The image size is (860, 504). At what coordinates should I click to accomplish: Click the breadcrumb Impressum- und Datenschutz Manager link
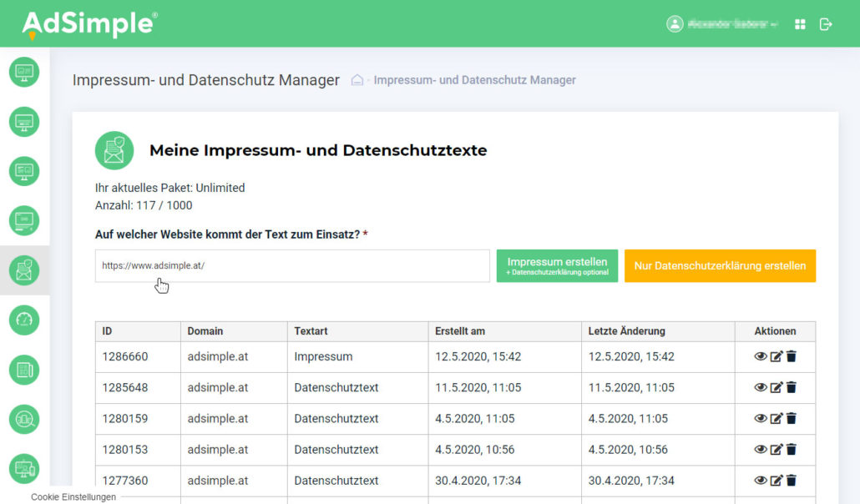click(x=474, y=79)
